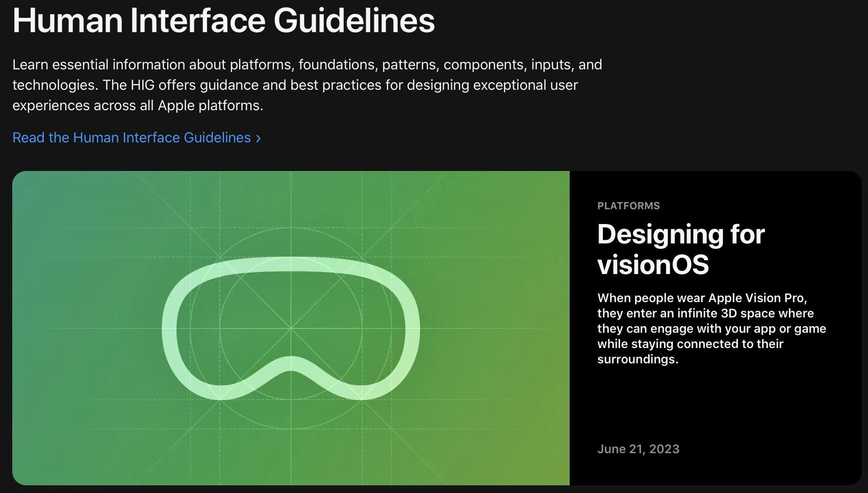
Task: Click the nose bridge curve of the headset icon
Action: [x=291, y=364]
